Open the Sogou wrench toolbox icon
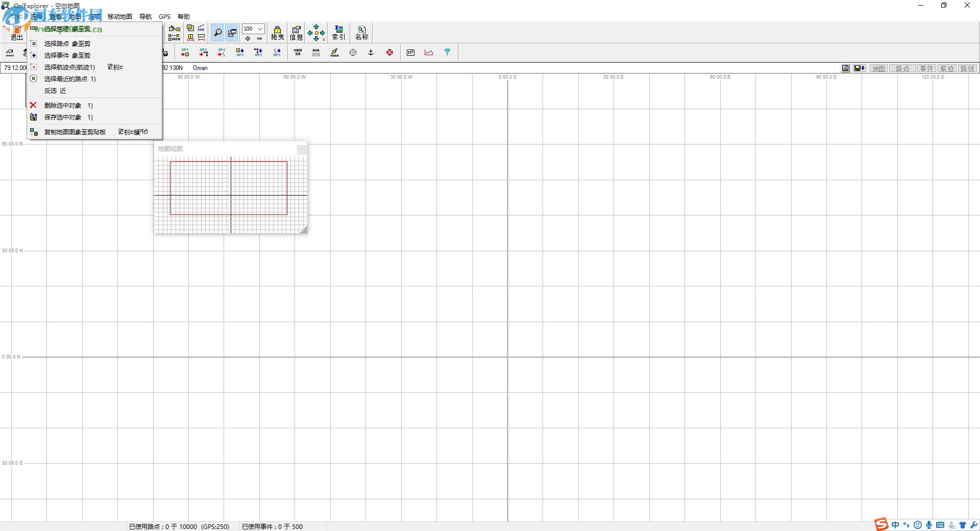Viewport: 980px width, 531px height. (x=974, y=525)
